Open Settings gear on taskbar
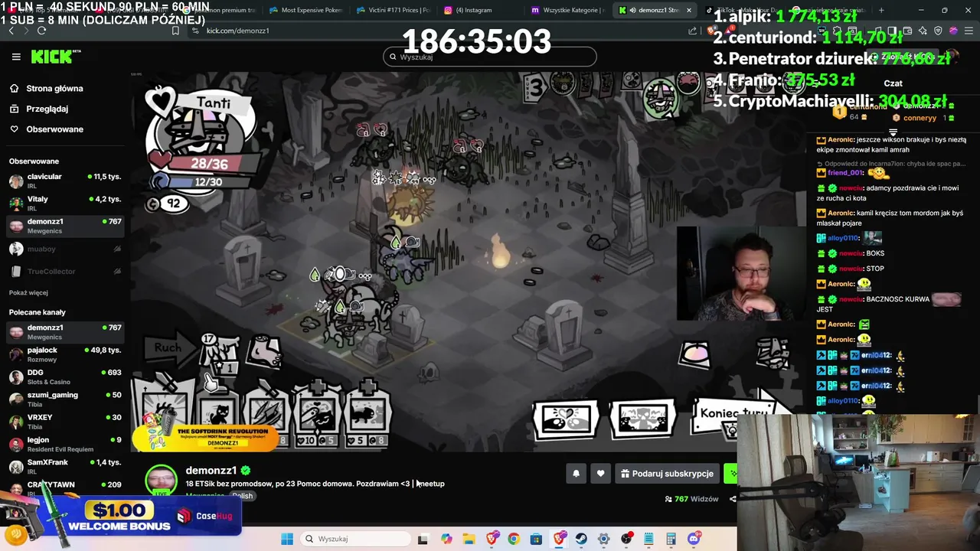980x551 pixels. [x=604, y=539]
